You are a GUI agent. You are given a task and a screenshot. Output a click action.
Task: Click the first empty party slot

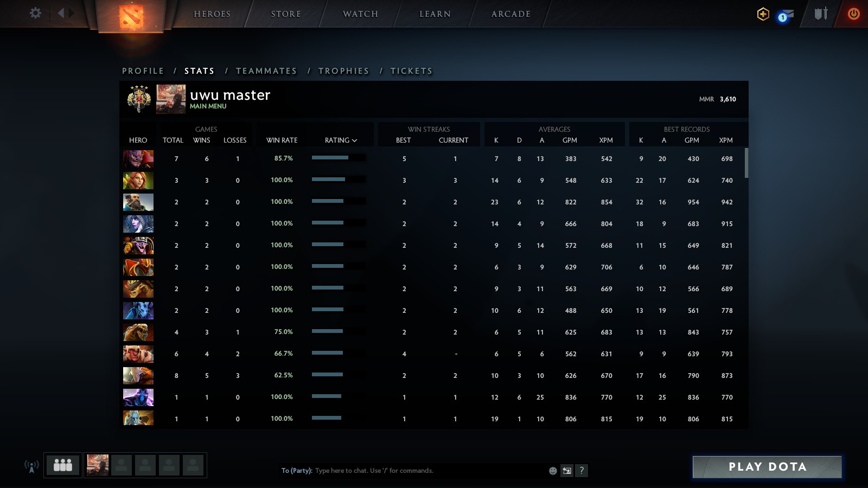(122, 465)
